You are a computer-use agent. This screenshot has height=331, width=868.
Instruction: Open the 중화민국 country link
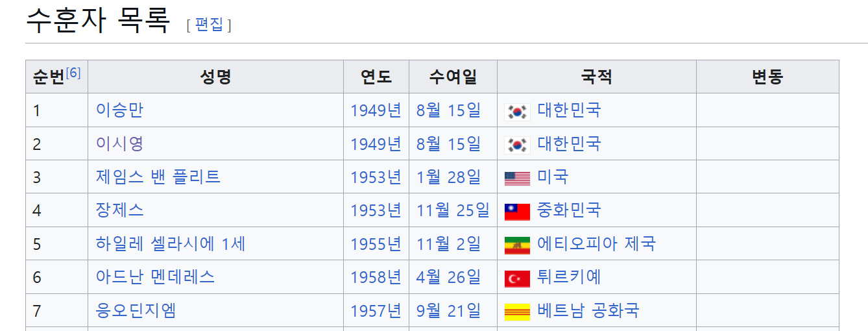(x=569, y=210)
